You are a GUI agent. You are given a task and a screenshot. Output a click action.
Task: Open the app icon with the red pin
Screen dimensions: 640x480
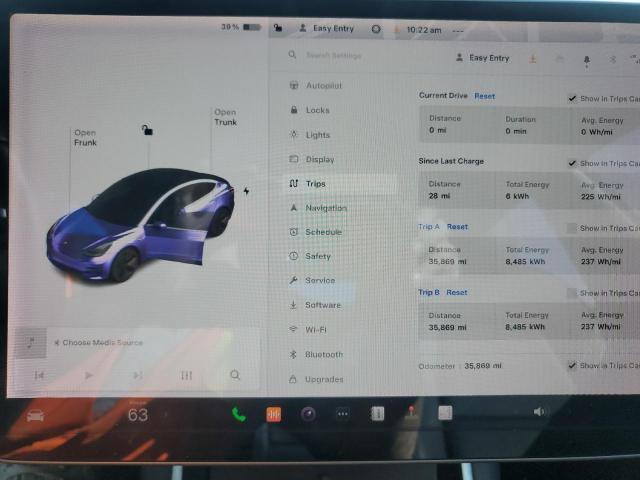[x=411, y=411]
